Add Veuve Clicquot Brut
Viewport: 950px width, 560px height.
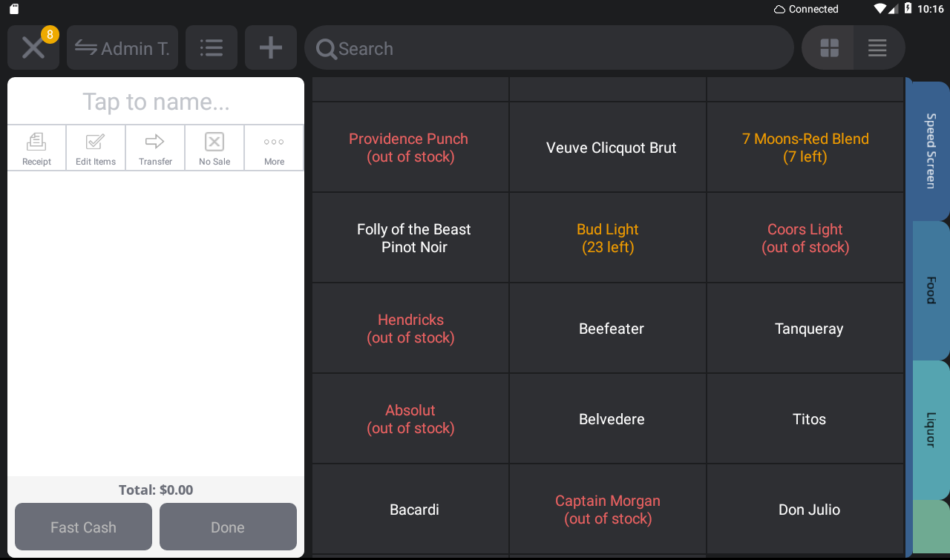click(x=608, y=148)
